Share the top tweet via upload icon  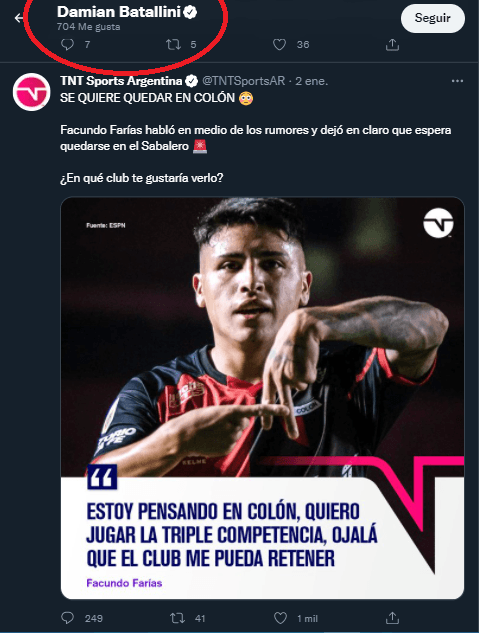click(x=392, y=44)
